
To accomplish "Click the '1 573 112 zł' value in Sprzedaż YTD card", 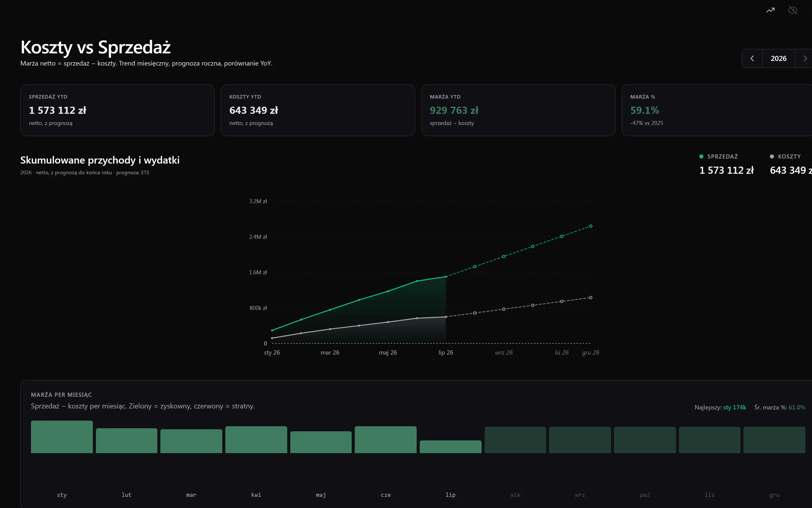I will pos(57,110).
